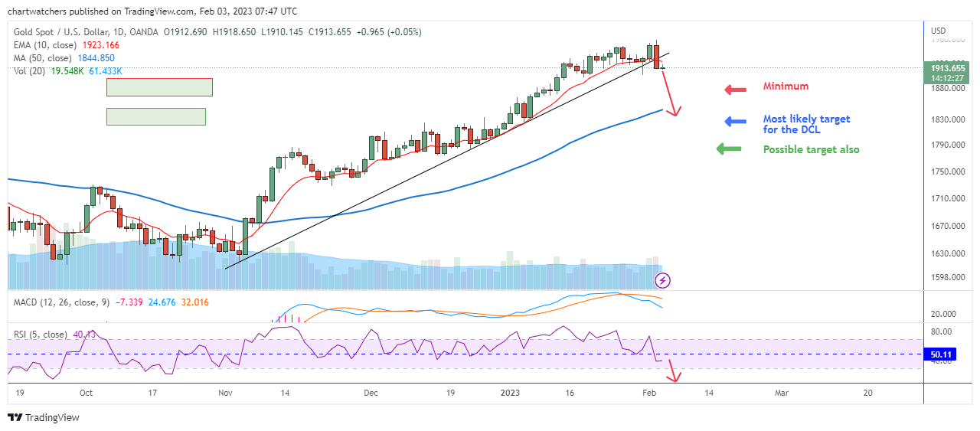Click the MACD axis label 20.000
The height and width of the screenshot is (431, 980).
pyautogui.click(x=945, y=315)
